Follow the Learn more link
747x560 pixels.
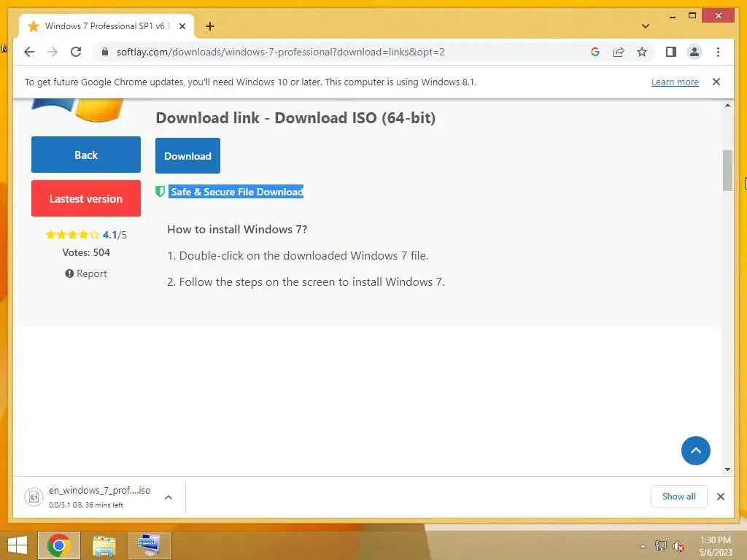(675, 82)
